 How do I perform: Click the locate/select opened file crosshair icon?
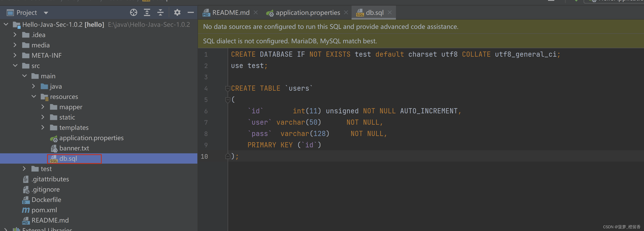[x=133, y=13]
